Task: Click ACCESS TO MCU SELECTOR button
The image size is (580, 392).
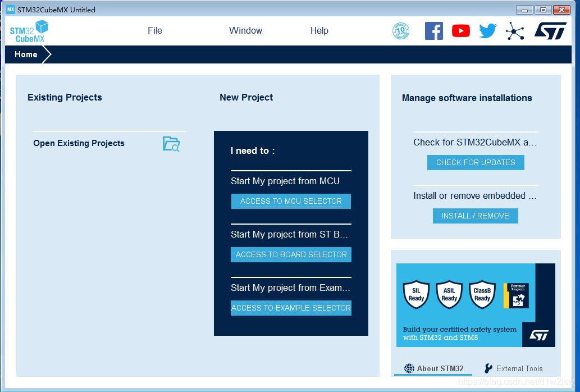Action: [x=291, y=201]
